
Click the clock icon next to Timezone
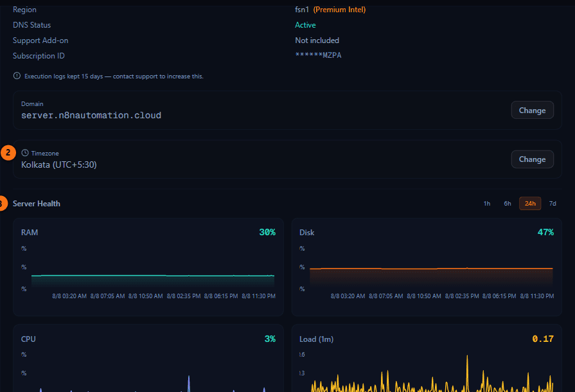25,153
